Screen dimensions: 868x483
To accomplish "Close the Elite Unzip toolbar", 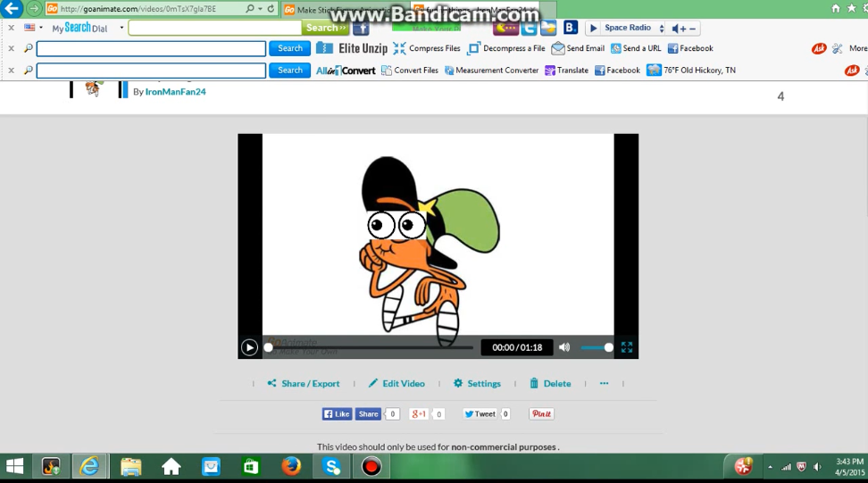I will pyautogui.click(x=11, y=49).
